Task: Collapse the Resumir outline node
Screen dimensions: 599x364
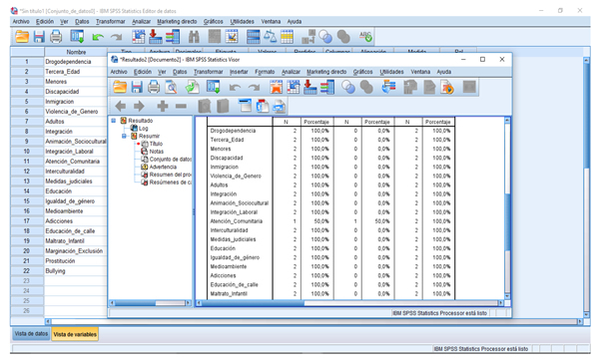Action: coord(124,136)
